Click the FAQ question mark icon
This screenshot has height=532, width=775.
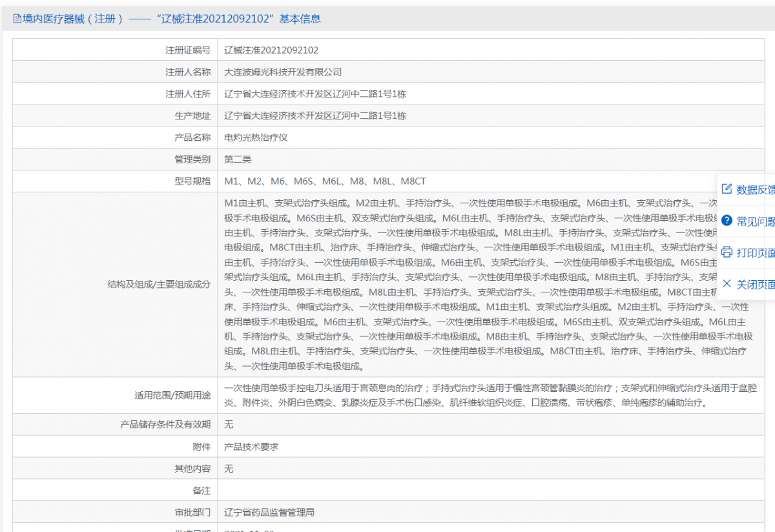point(727,221)
